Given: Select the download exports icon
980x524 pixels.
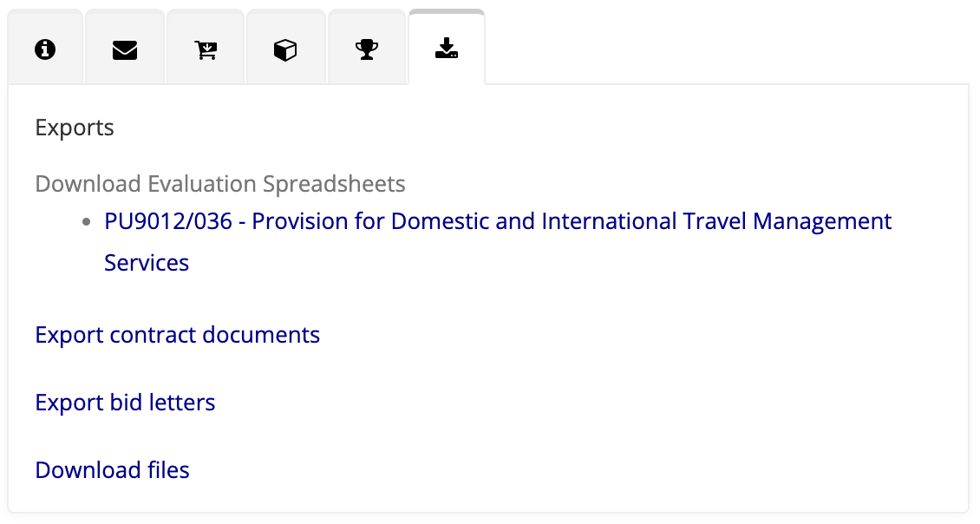Looking at the screenshot, I should (446, 49).
